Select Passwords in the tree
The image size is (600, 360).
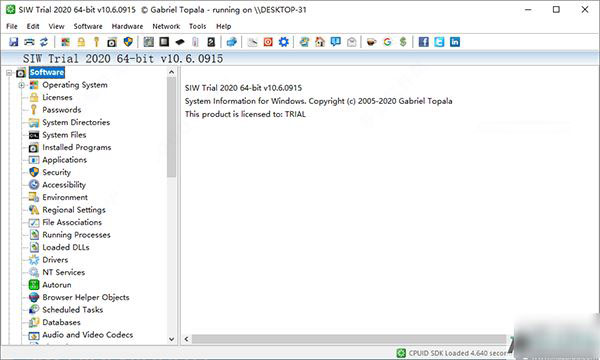click(x=62, y=110)
